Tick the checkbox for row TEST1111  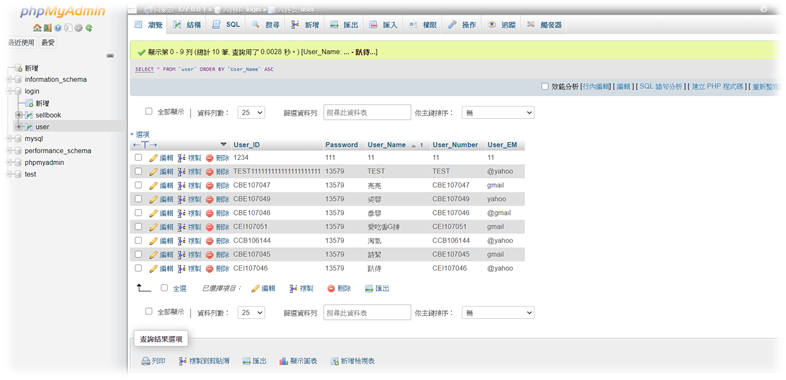click(x=138, y=171)
